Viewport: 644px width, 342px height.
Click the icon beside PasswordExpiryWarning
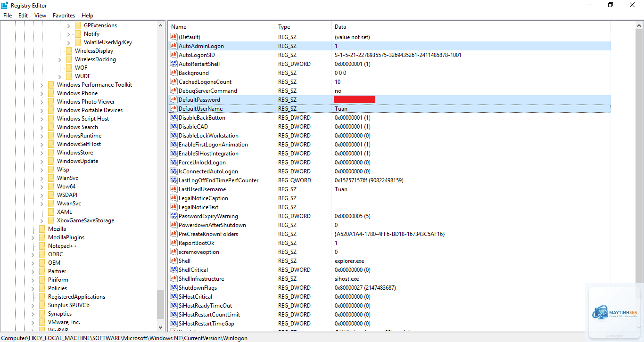(173, 216)
